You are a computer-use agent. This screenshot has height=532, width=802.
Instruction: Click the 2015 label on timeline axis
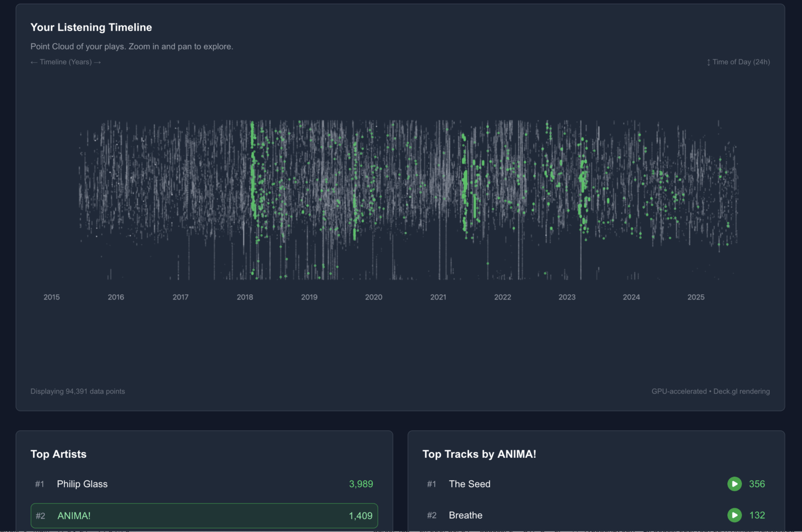pyautogui.click(x=52, y=297)
